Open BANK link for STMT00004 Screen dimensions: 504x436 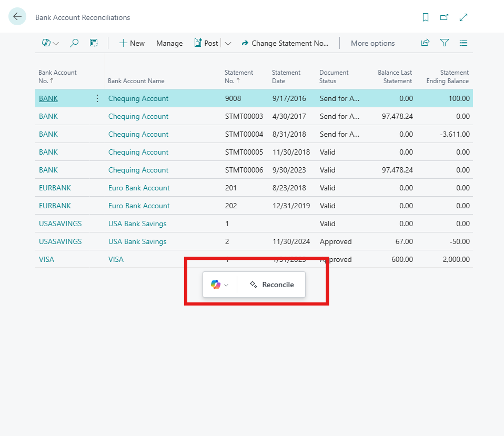48,134
